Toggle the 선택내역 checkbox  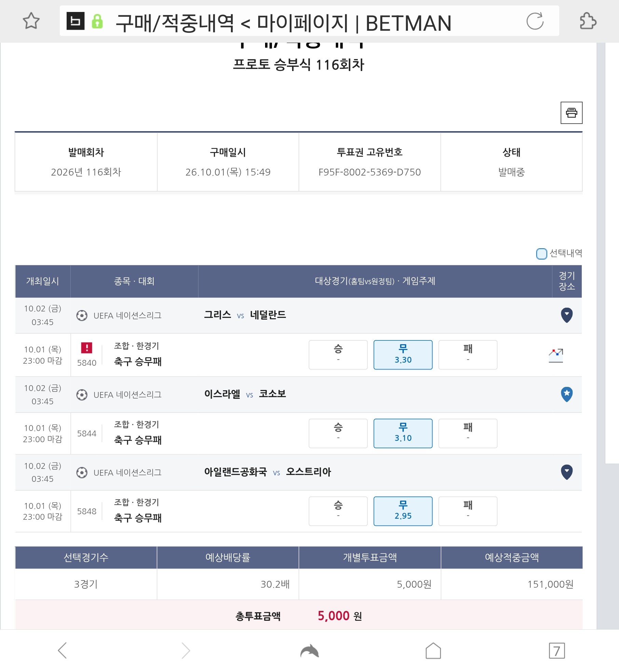(541, 254)
